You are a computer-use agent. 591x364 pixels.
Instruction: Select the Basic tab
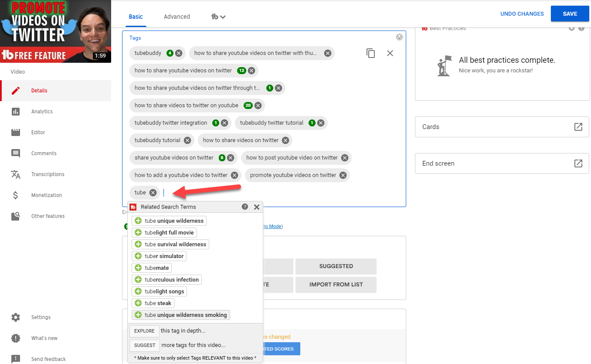136,17
